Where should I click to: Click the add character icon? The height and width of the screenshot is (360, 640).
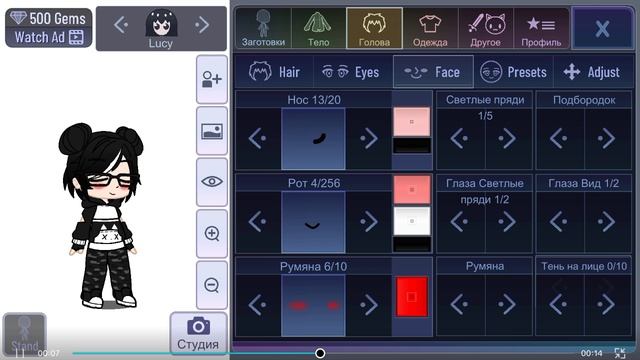point(212,80)
